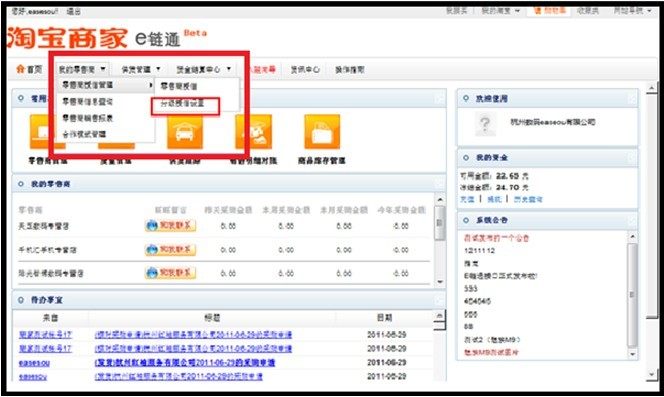Open the 网站导航 dropdown in top bar

pyautogui.click(x=632, y=11)
